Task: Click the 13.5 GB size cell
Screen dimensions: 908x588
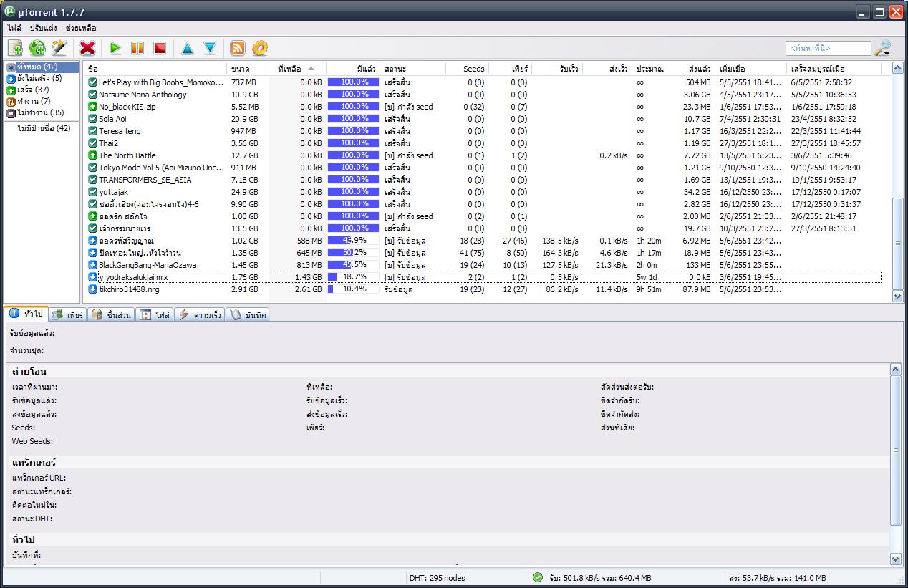Action: tap(245, 228)
